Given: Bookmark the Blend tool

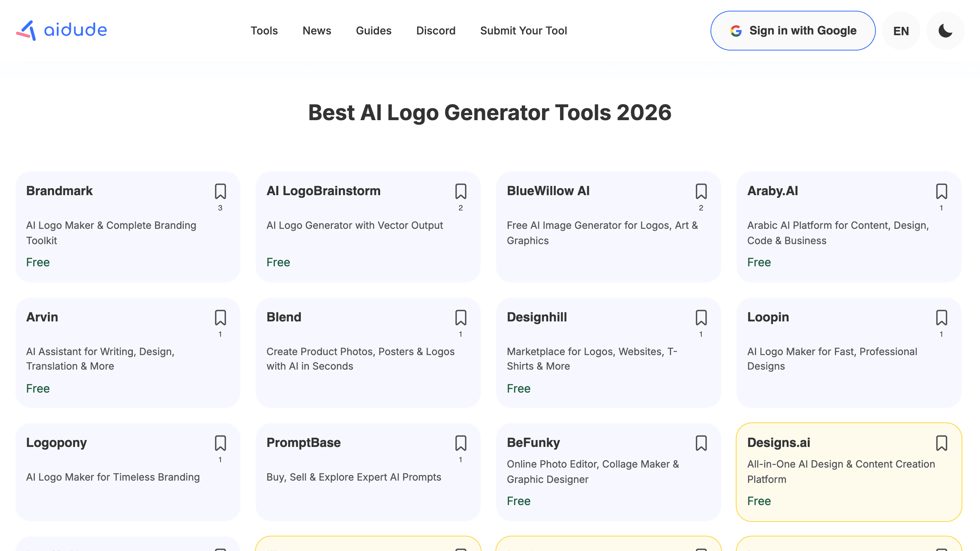Looking at the screenshot, I should point(461,318).
